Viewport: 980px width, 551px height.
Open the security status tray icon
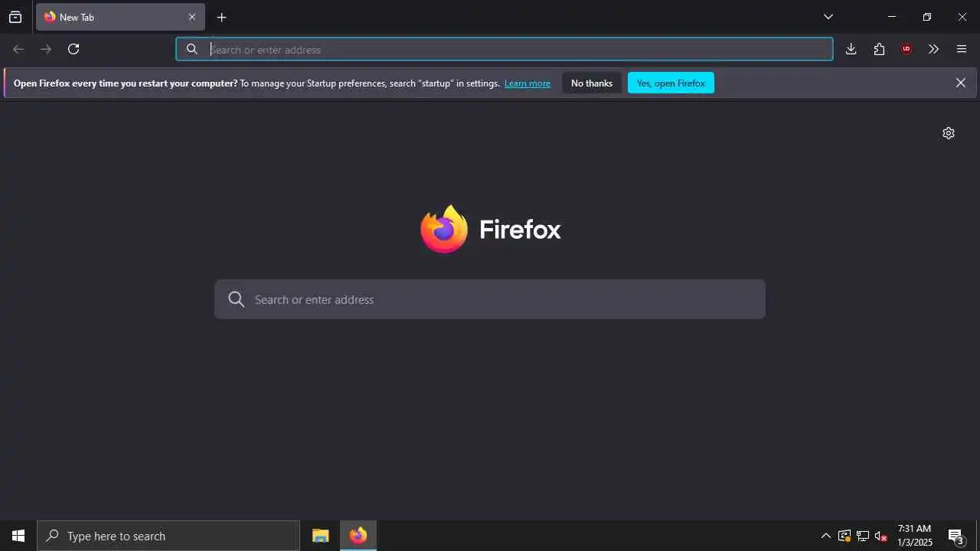pyautogui.click(x=844, y=536)
